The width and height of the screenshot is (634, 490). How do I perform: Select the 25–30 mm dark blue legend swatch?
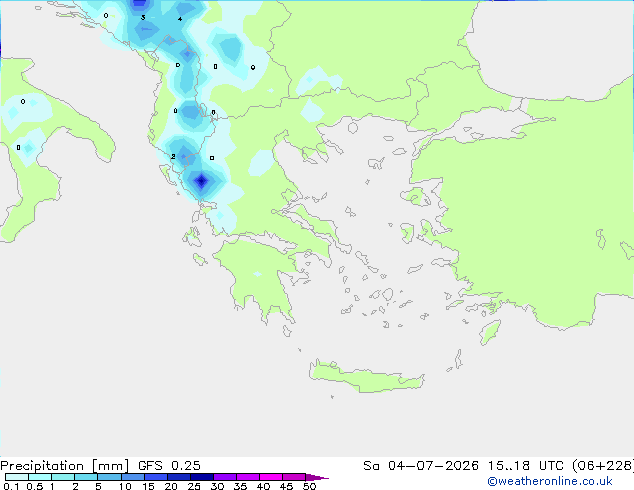pos(201,477)
